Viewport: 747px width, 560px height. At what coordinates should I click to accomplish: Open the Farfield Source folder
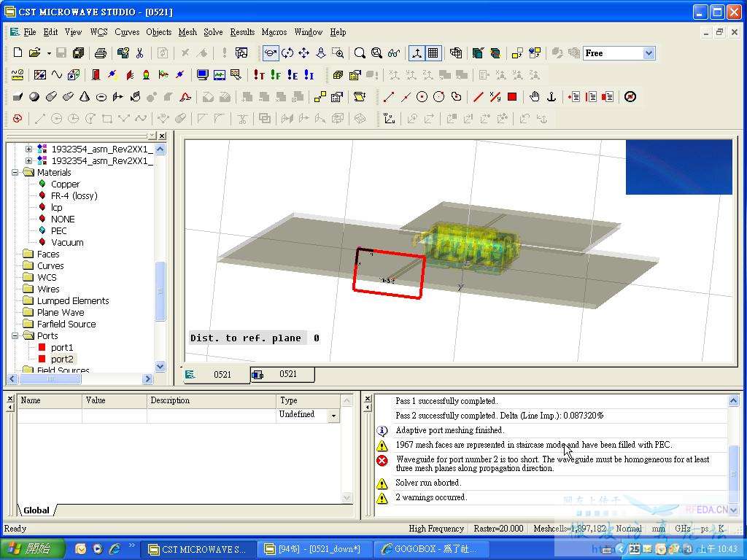(x=66, y=324)
